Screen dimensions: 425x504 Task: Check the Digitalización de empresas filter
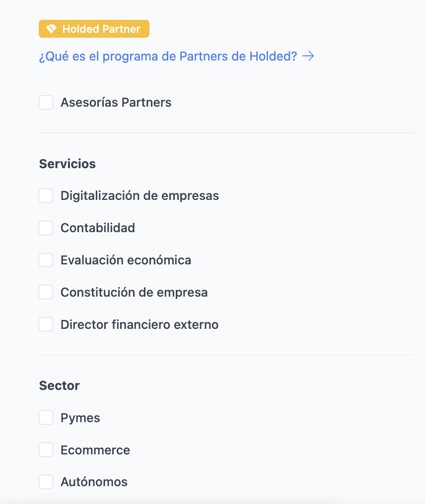point(46,195)
